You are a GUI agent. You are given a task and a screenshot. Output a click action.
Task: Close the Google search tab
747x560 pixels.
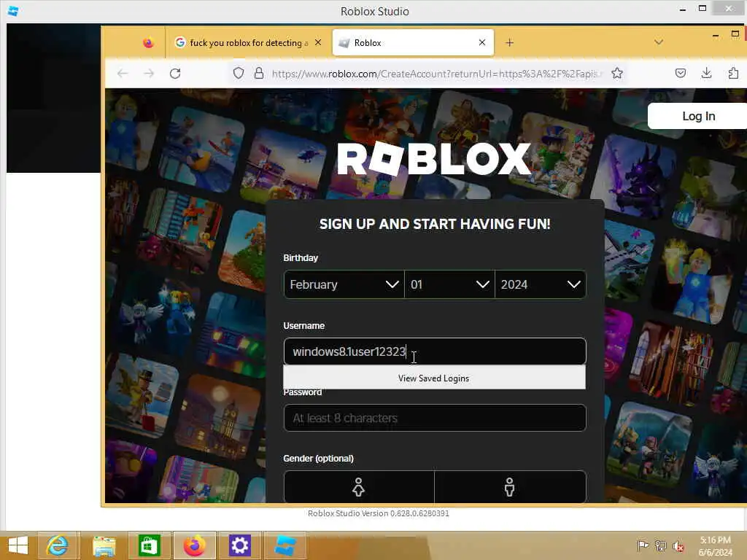318,42
